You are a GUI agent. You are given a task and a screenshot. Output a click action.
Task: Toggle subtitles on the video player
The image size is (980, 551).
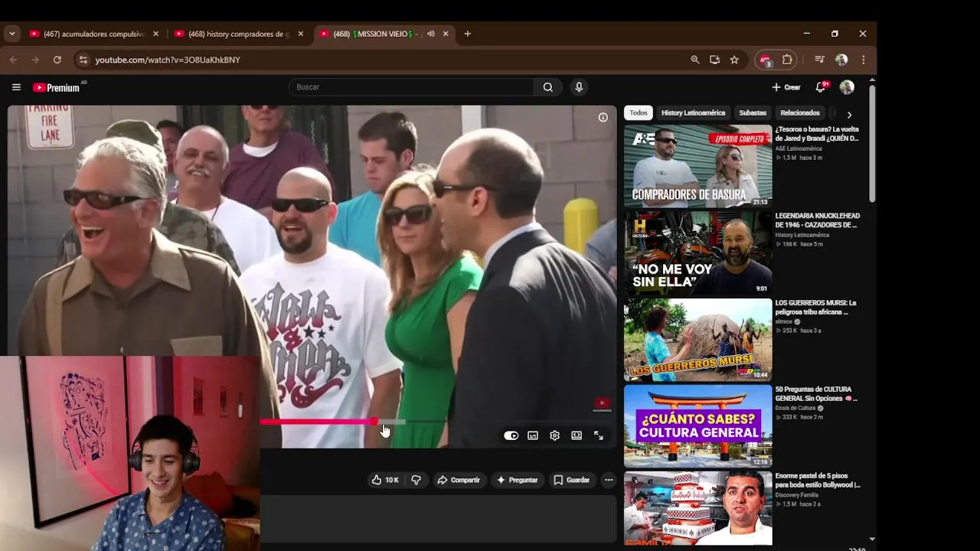(x=533, y=435)
